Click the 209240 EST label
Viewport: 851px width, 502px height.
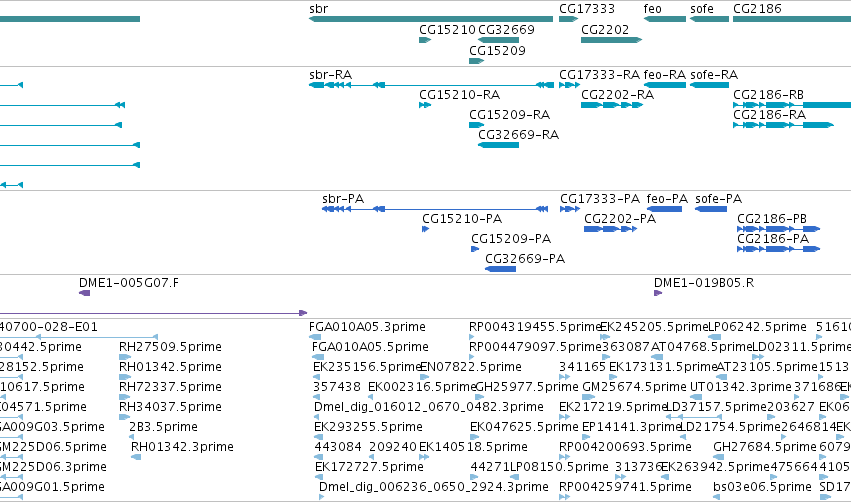[393, 447]
